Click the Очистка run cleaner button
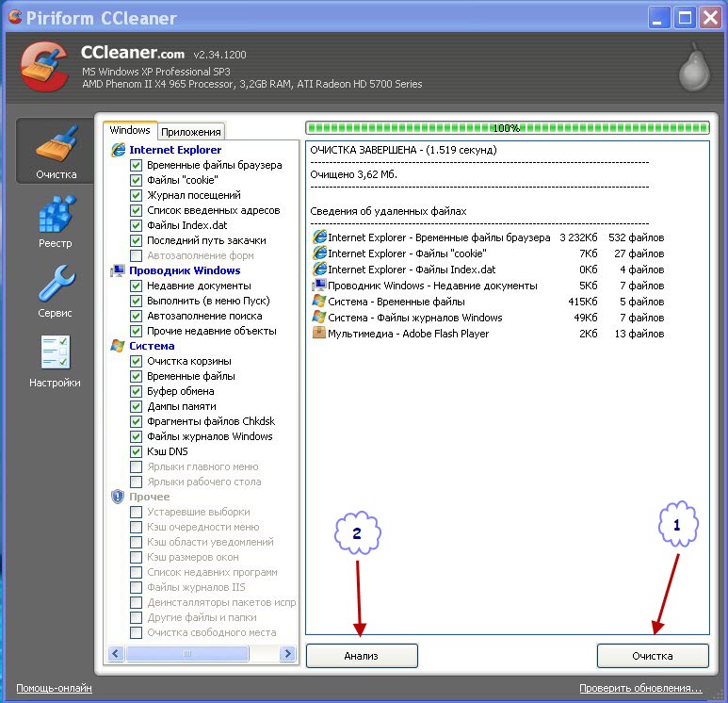Viewport: 728px width, 703px height. pyautogui.click(x=653, y=656)
